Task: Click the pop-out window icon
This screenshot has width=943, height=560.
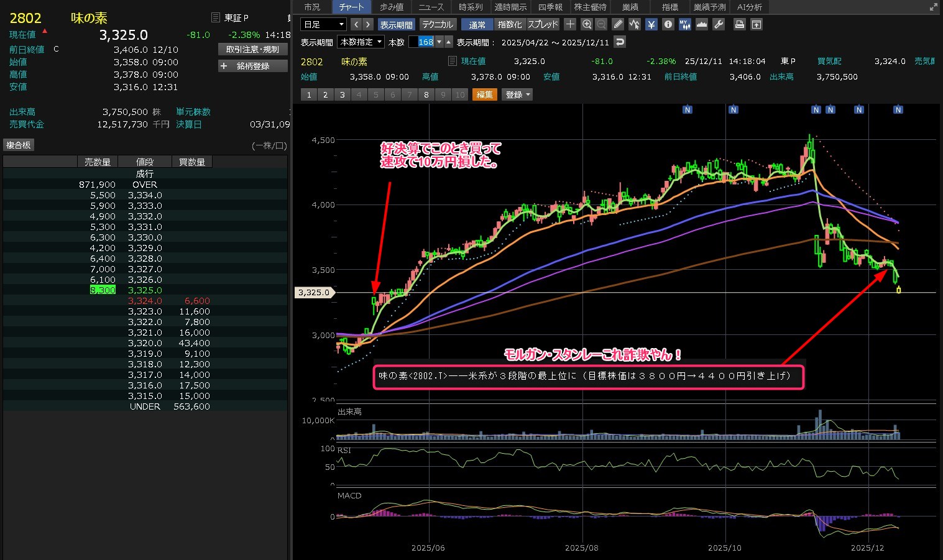Action: click(757, 24)
